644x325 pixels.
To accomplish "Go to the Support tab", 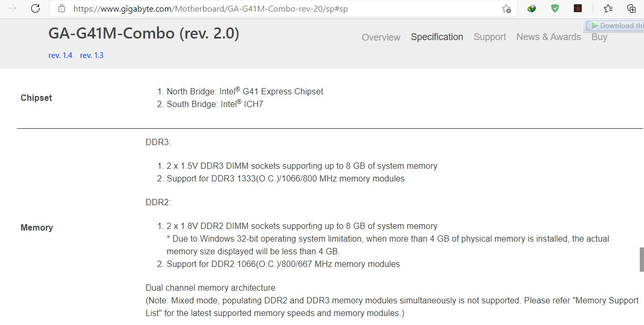I will (x=490, y=37).
